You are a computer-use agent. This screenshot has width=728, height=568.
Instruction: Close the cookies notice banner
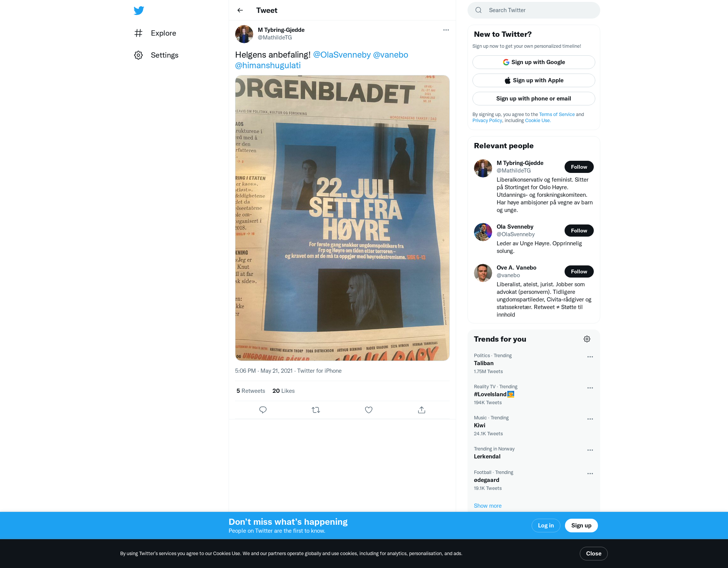coord(593,554)
